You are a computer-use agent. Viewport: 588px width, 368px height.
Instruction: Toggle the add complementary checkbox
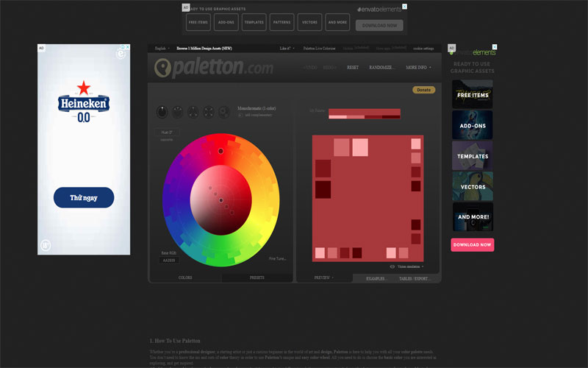coord(240,115)
